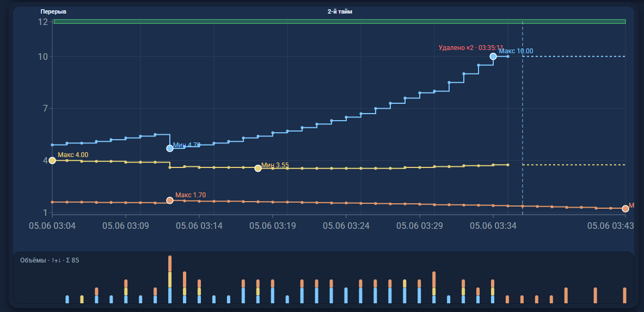Viewport: 644px width, 312px height.
Task: Click the y-axis value '4'
Action: tap(45, 161)
